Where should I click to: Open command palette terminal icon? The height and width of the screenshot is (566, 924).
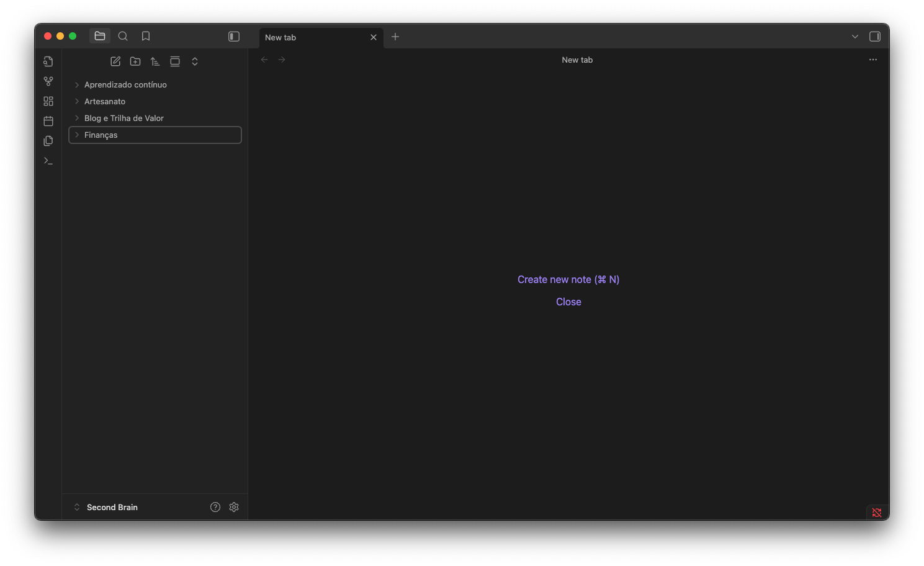pyautogui.click(x=48, y=161)
